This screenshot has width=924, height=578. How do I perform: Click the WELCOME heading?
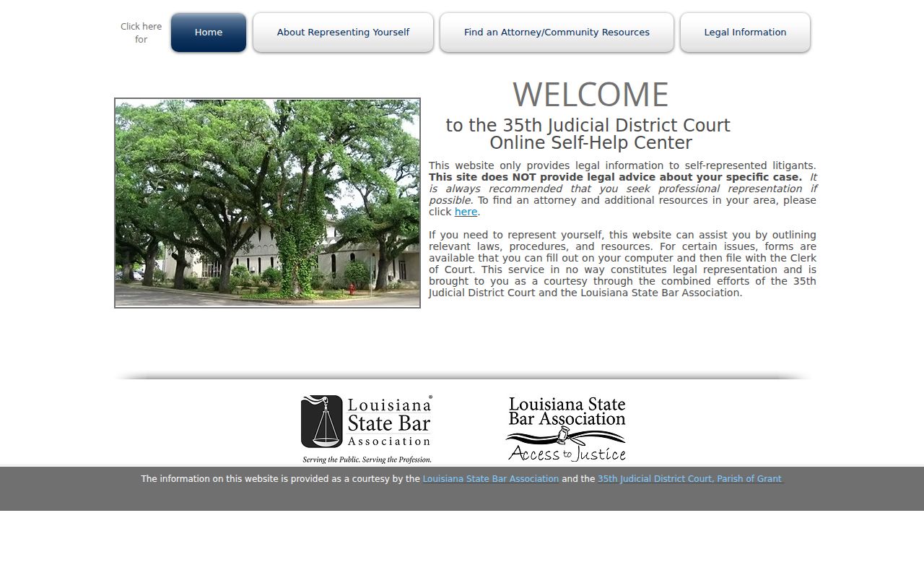click(590, 95)
